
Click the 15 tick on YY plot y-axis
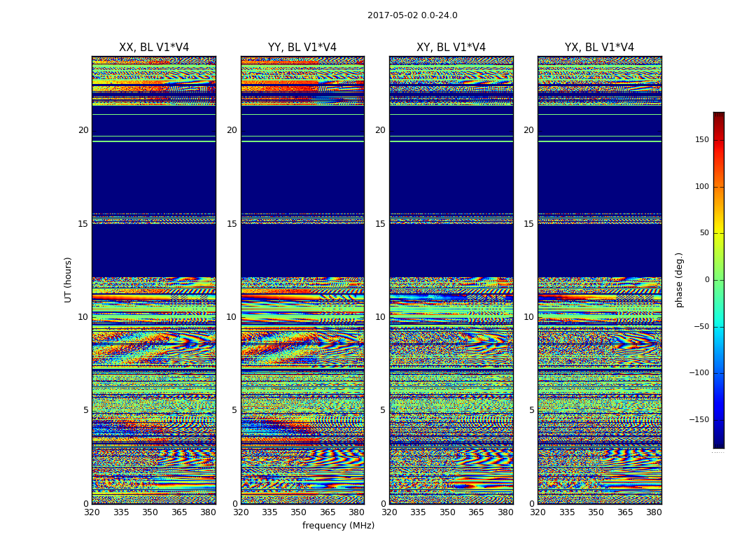pyautogui.click(x=232, y=223)
